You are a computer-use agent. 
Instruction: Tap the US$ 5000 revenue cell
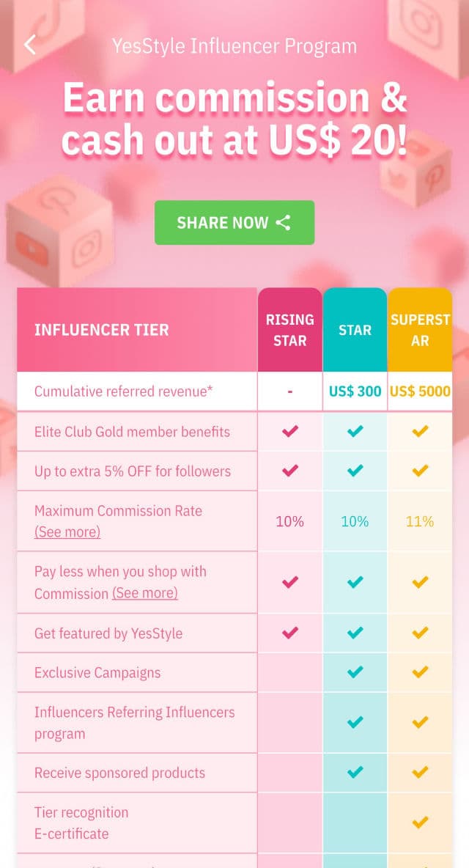click(x=420, y=391)
